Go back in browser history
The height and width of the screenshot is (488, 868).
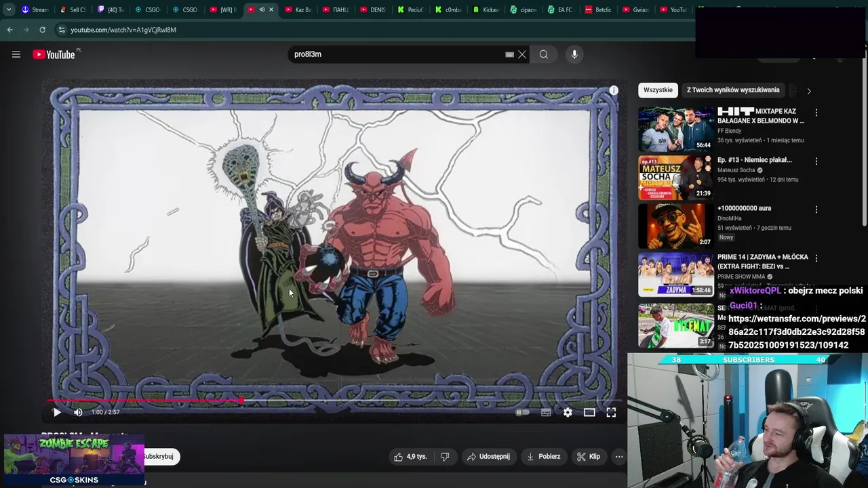[9, 30]
